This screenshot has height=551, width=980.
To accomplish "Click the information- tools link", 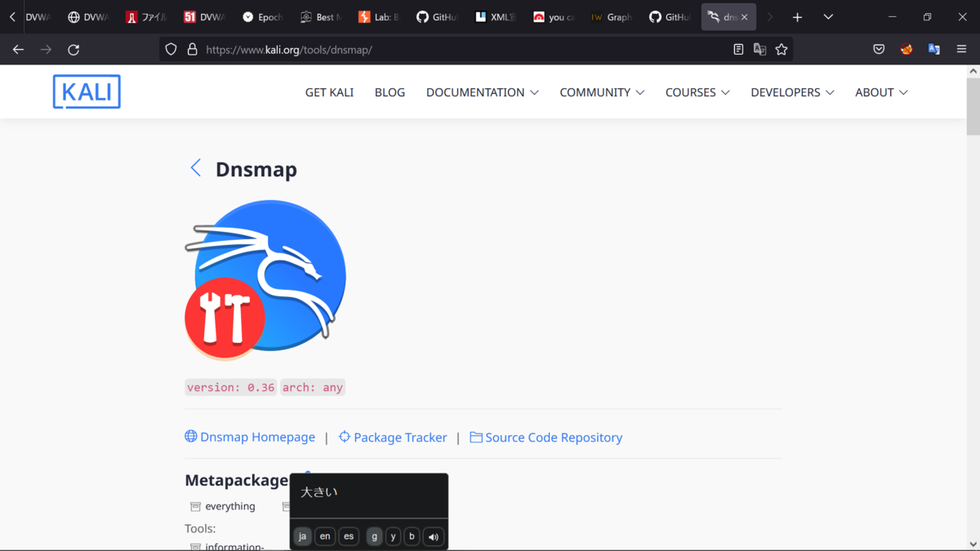I will (234, 546).
